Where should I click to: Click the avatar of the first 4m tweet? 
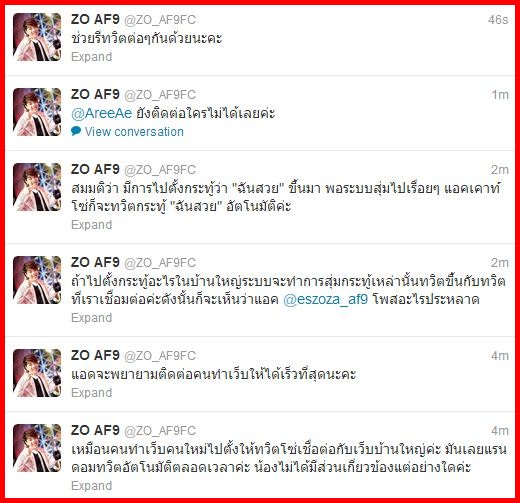click(37, 373)
